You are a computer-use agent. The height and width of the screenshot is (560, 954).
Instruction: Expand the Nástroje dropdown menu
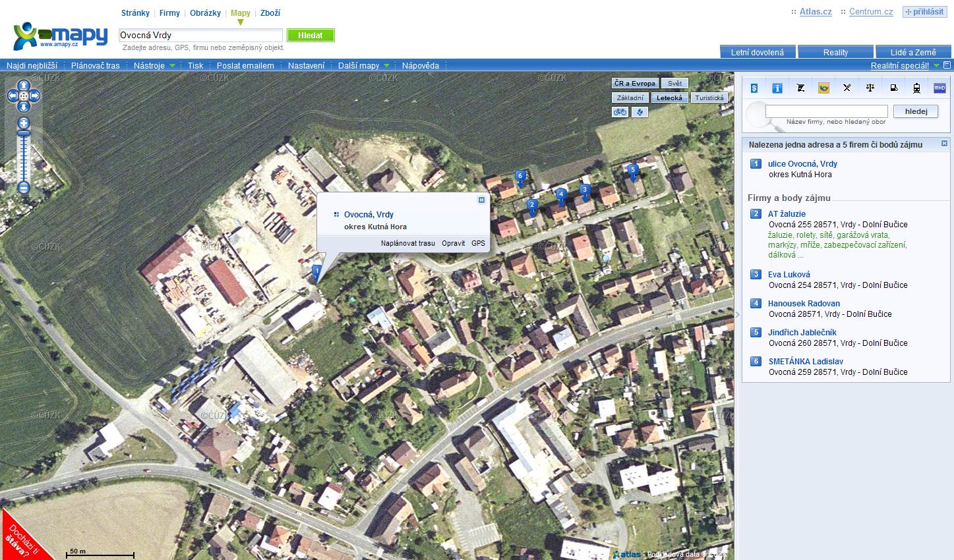pos(154,65)
